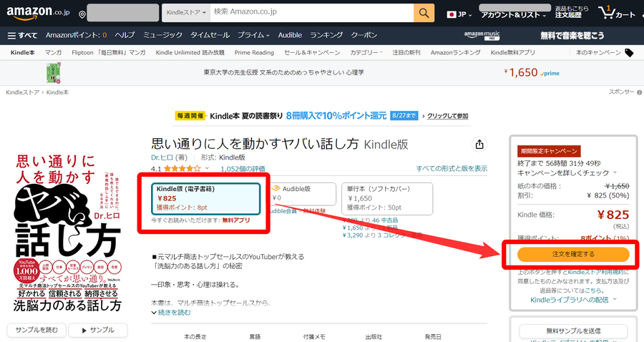644x342 pixels.
Task: Click the sponsor info icon
Action: click(x=639, y=92)
